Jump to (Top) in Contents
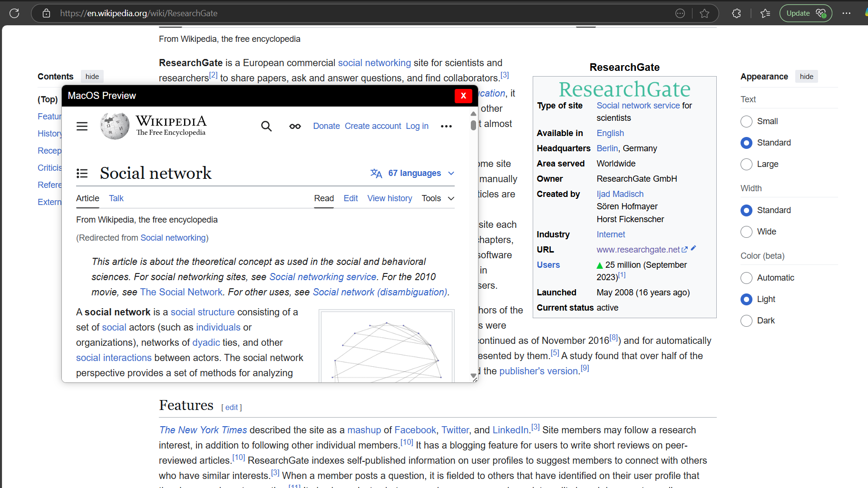Screen dimensions: 868x488 48,99
